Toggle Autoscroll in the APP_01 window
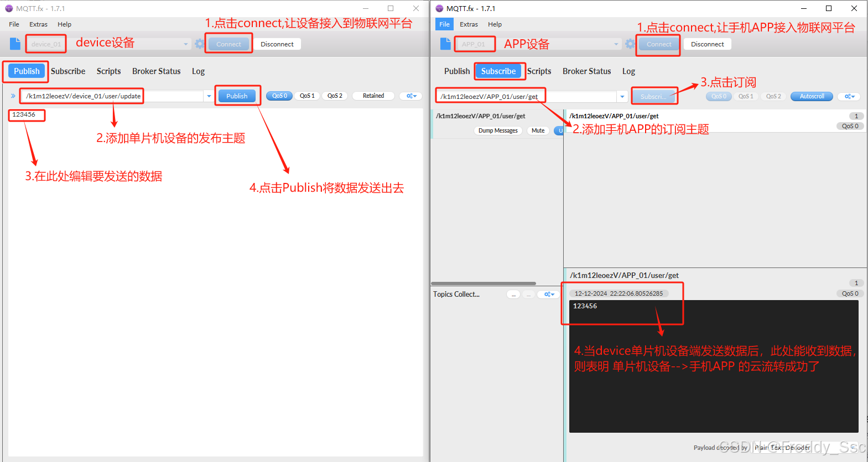The width and height of the screenshot is (868, 462). pos(812,96)
